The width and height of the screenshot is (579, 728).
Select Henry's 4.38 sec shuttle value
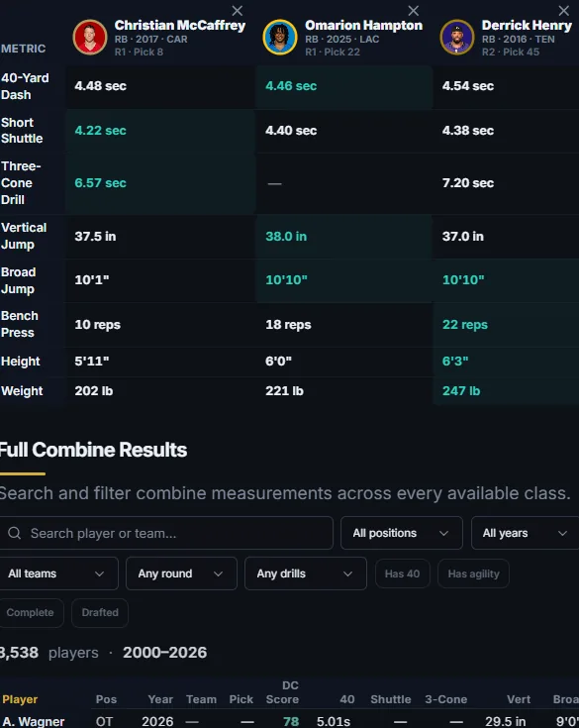[x=467, y=131]
